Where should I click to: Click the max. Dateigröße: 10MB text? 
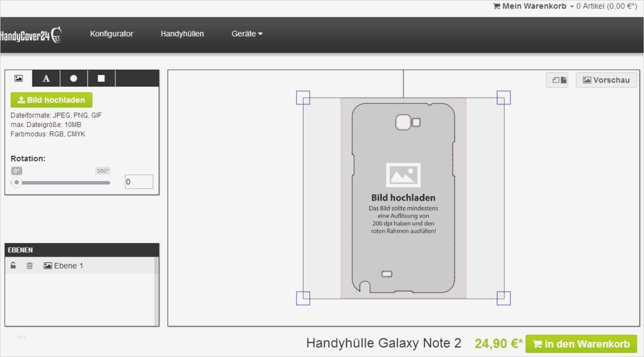[46, 125]
